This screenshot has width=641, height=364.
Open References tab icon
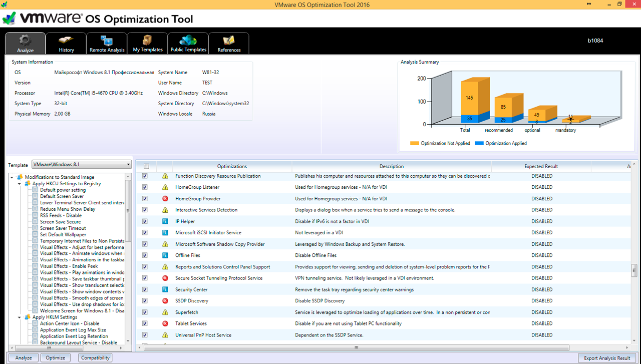pyautogui.click(x=229, y=41)
